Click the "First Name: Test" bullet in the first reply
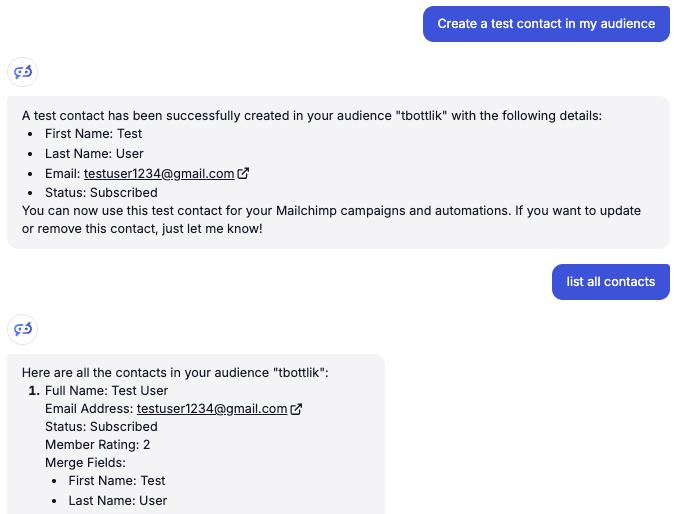674x514 pixels. point(93,134)
